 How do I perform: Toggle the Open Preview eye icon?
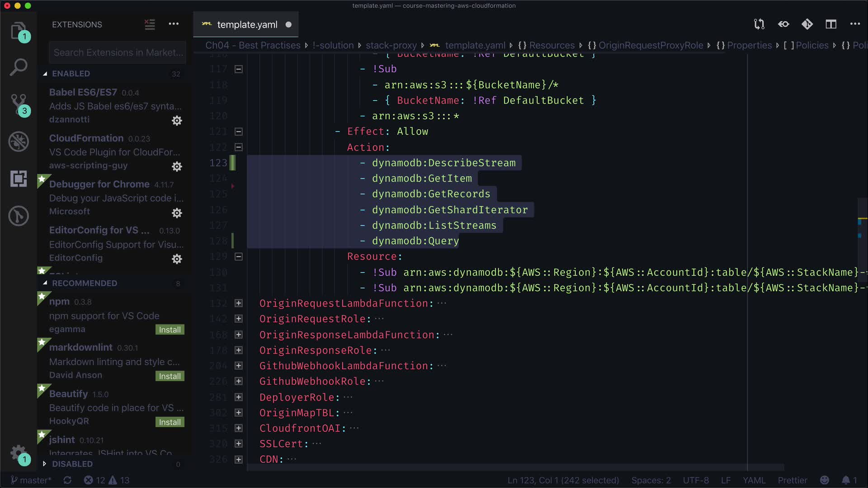783,24
